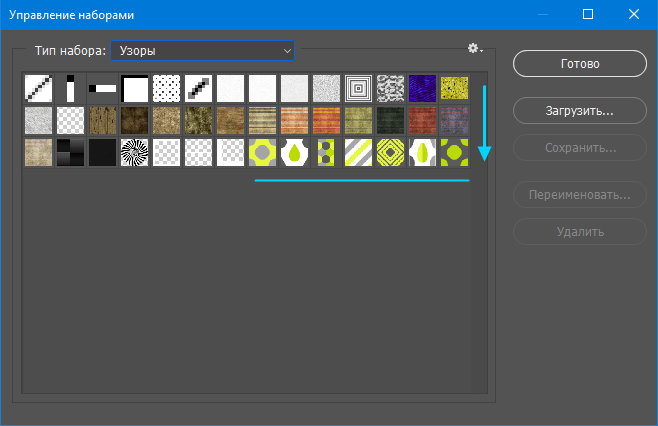The width and height of the screenshot is (658, 426).
Task: Select the white pattern with green leaf
Action: 423,152
